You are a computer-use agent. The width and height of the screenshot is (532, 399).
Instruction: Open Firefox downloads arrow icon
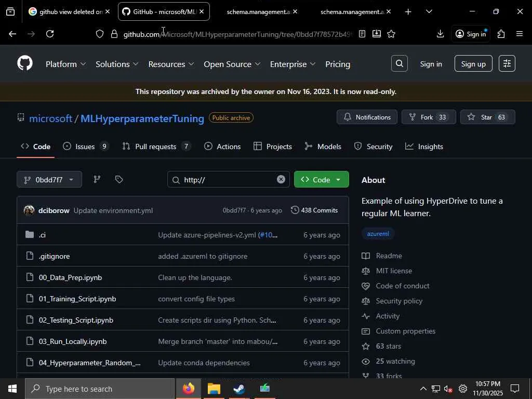440,34
